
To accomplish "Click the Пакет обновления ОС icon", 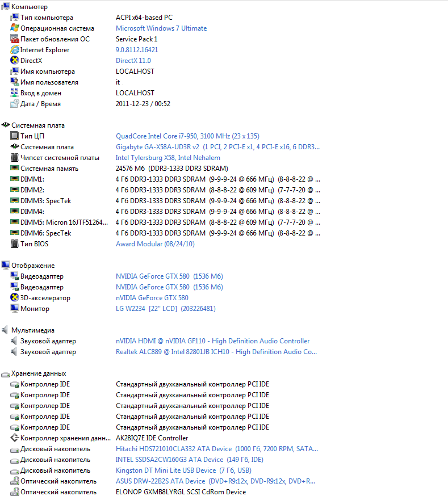I will 15,39.
